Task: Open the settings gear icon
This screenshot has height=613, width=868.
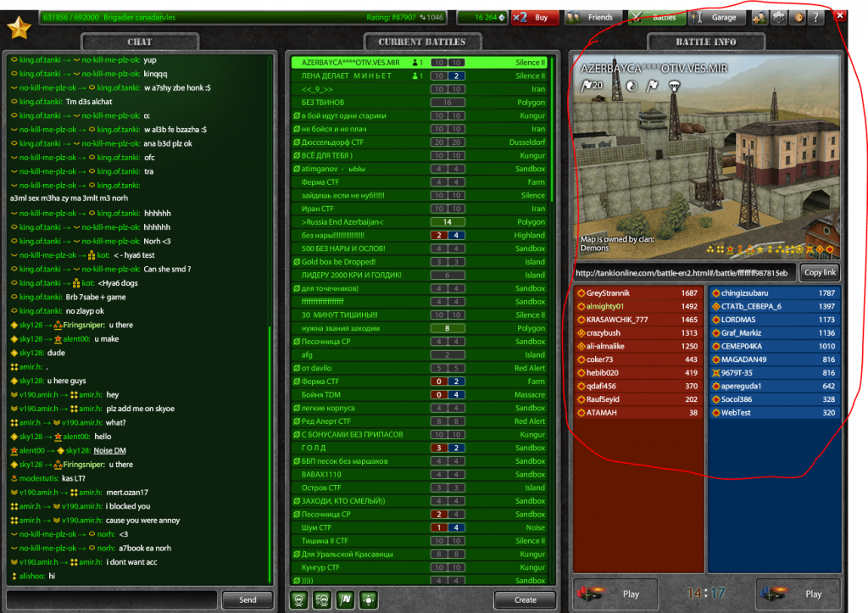Action: click(x=777, y=17)
